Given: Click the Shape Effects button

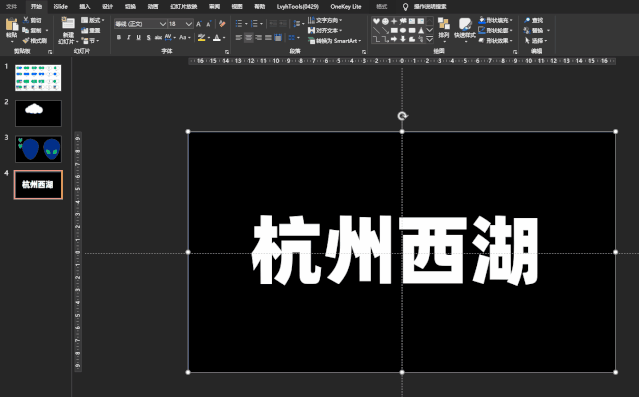Looking at the screenshot, I should click(496, 40).
